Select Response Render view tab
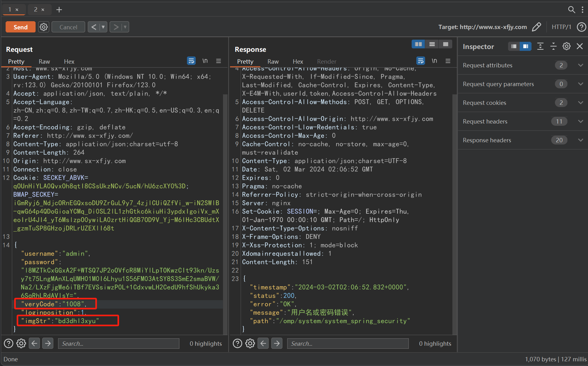588x366 pixels. click(327, 61)
